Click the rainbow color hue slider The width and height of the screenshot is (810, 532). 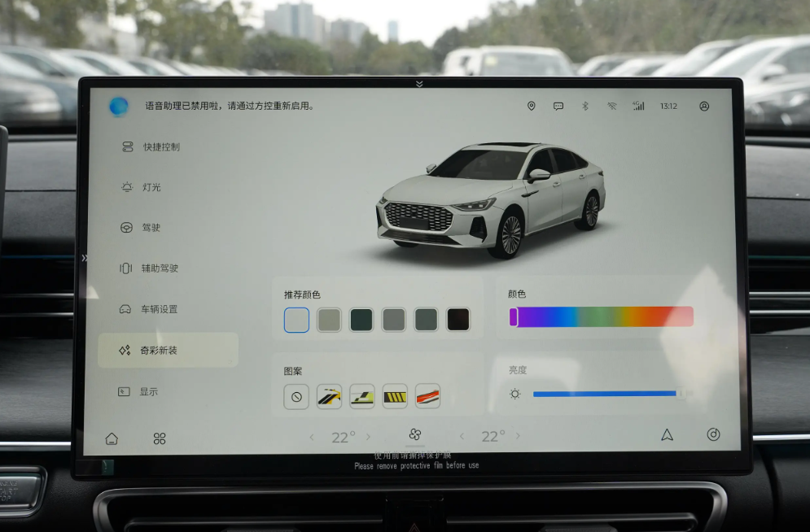(x=602, y=316)
